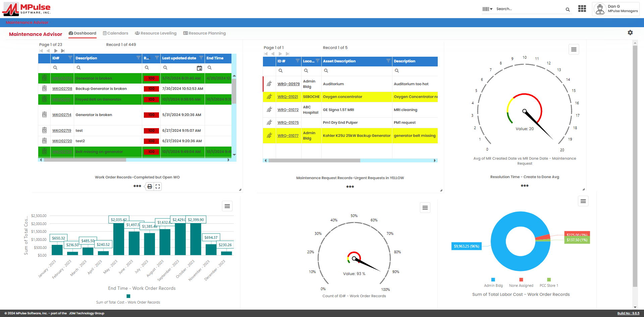Screen dimensions: 644x317
Task: Open filter on Asset Description column
Action: point(388,61)
